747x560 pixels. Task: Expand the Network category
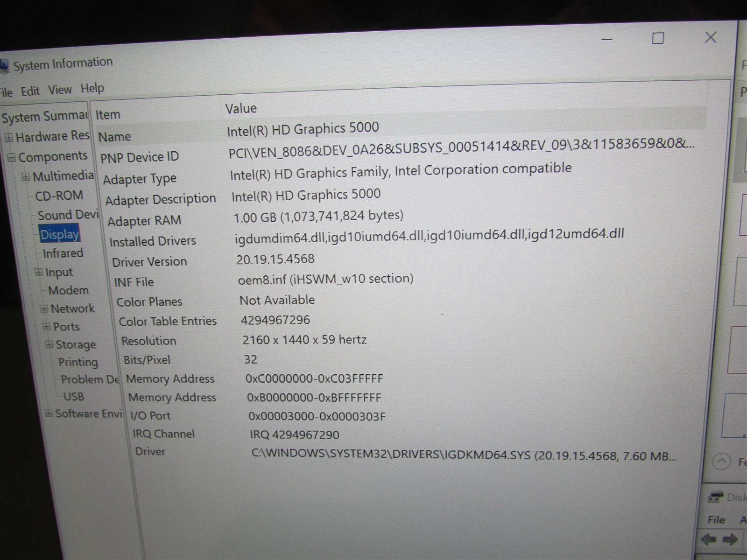click(44, 309)
